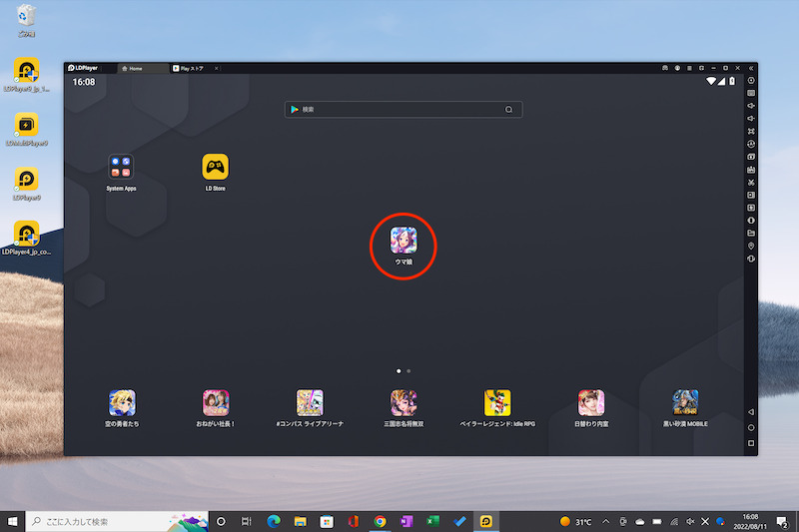Click the scissors screenshot icon in sidebar

[751, 182]
